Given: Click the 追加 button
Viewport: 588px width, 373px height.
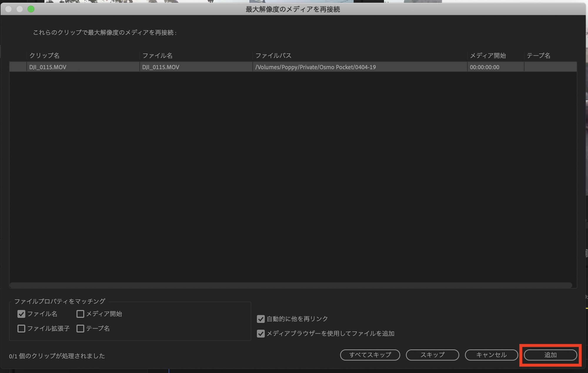Looking at the screenshot, I should point(550,355).
